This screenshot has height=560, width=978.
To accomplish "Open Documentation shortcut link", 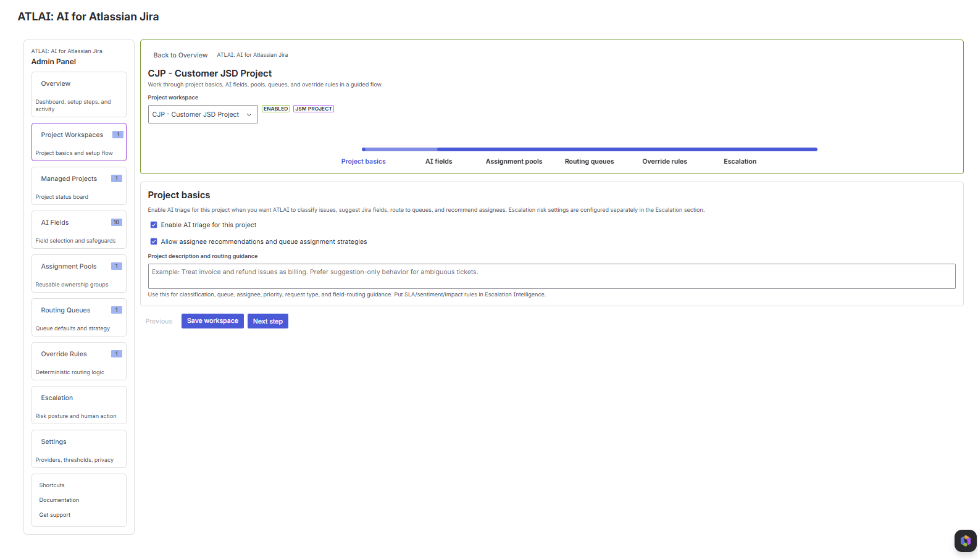I will pyautogui.click(x=59, y=500).
